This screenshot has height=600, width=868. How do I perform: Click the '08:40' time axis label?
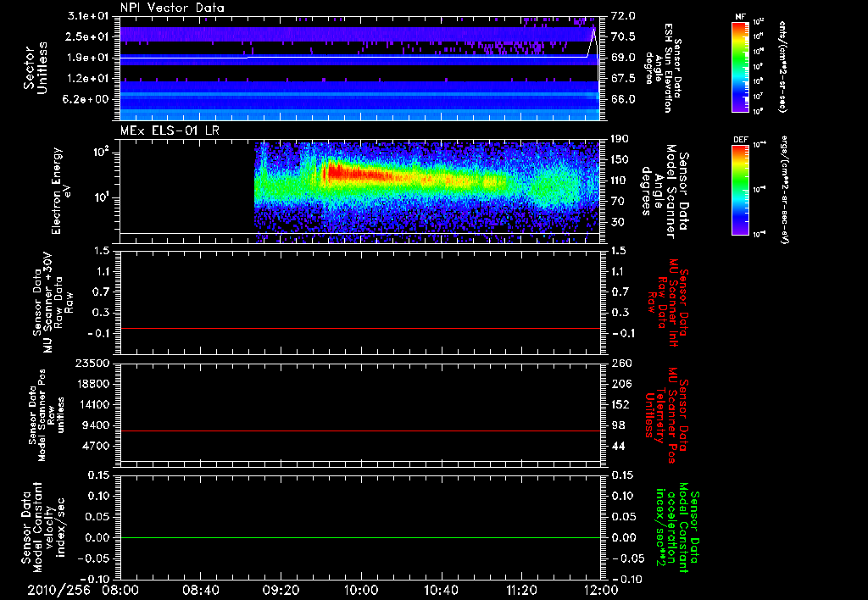(x=200, y=590)
